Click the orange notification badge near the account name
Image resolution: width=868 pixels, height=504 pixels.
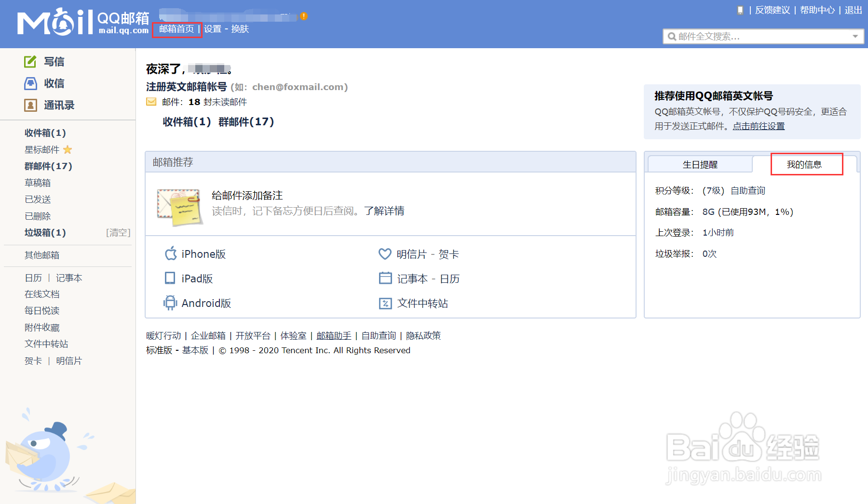tap(304, 16)
